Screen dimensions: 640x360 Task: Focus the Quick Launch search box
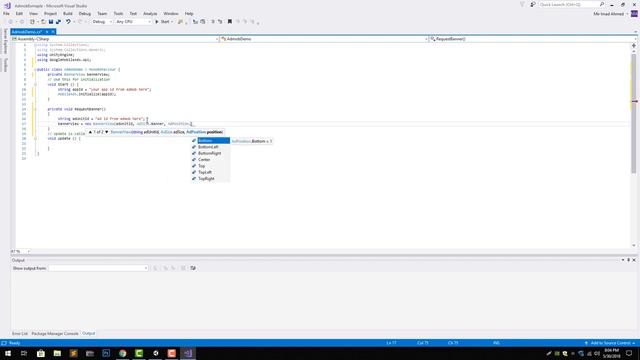click(x=571, y=4)
